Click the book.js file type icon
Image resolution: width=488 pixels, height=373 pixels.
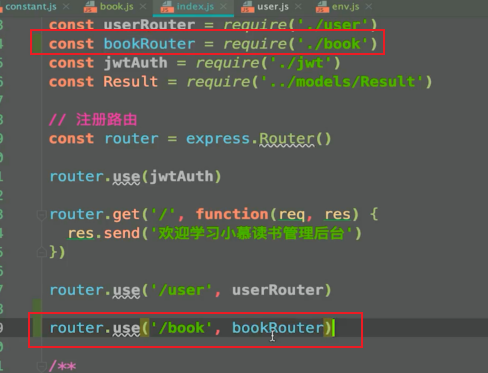click(x=90, y=7)
